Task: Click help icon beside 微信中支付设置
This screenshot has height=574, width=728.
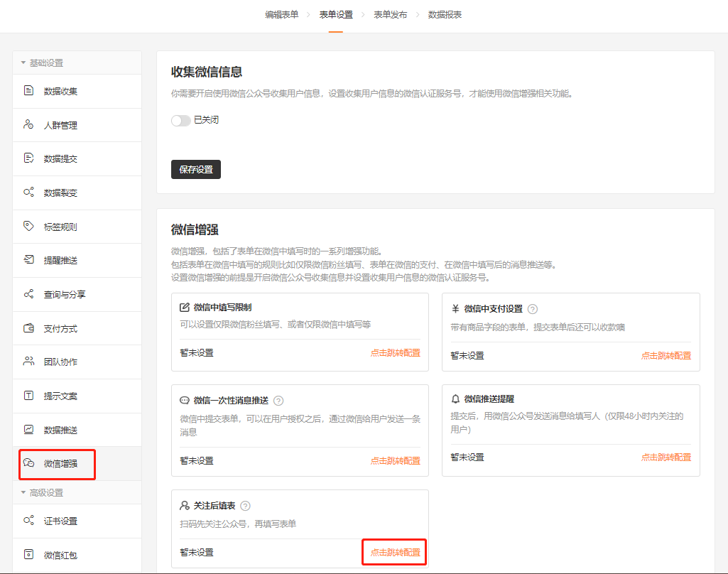Action: pyautogui.click(x=533, y=309)
